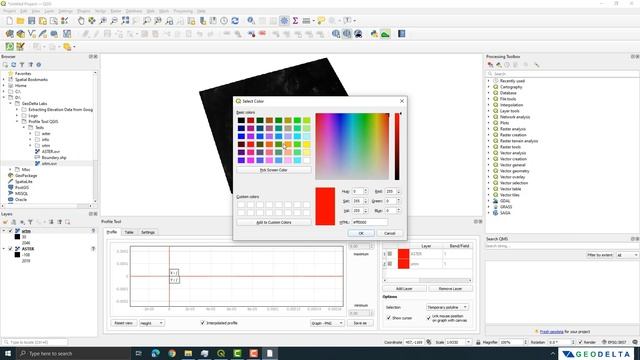Open the Height dropdown below the graph
Viewport: 640px width, 360px height.
pos(151,323)
